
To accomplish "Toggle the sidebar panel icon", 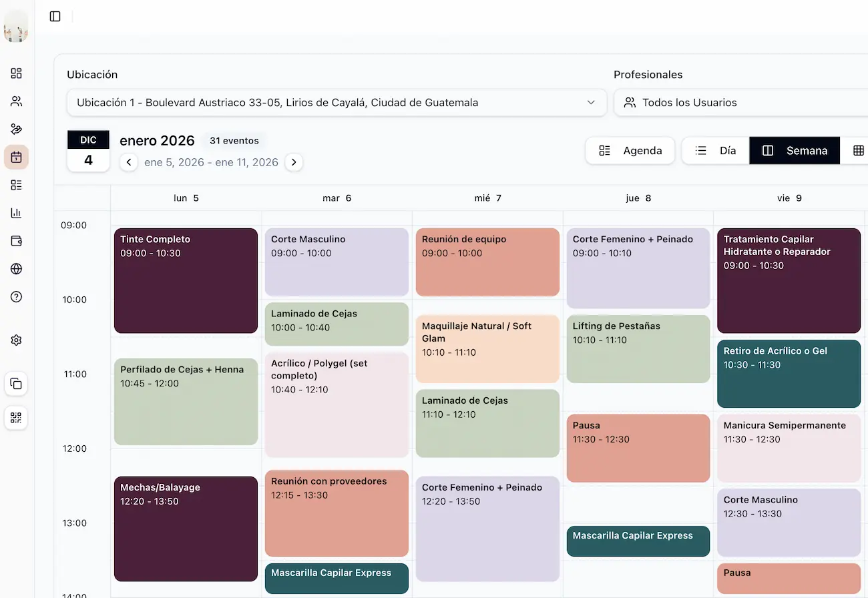I will [55, 16].
